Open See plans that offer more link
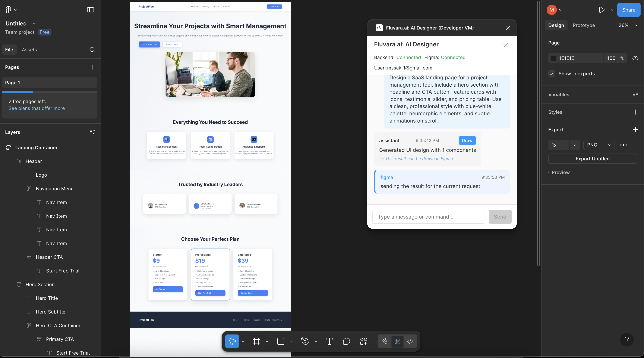Image resolution: width=644 pixels, height=358 pixels. (37, 108)
